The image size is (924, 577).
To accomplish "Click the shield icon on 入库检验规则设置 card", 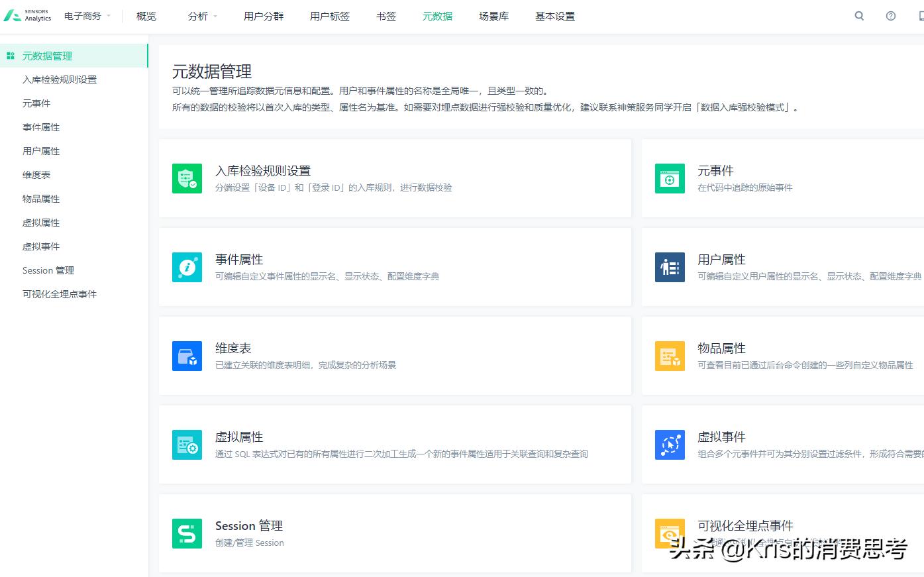I will (x=187, y=178).
